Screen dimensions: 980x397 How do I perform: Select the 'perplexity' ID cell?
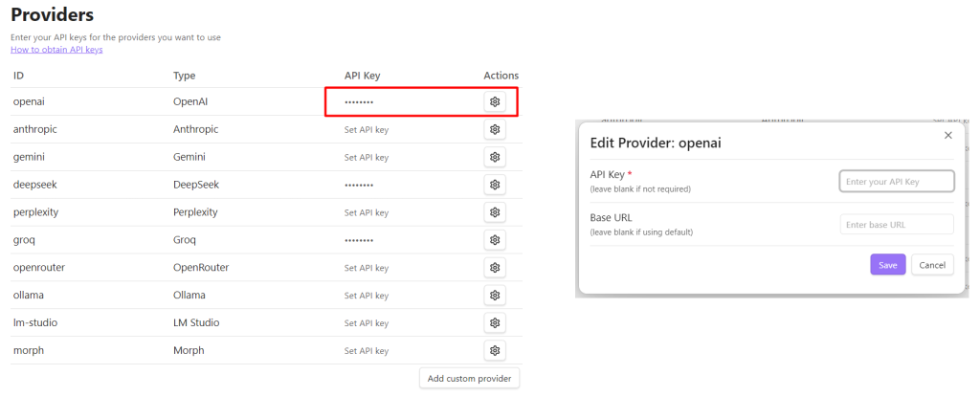pos(35,212)
